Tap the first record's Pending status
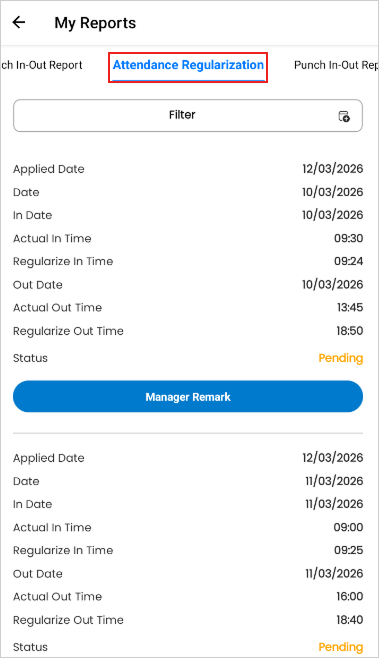Viewport: 379px width, 658px height. 340,358
